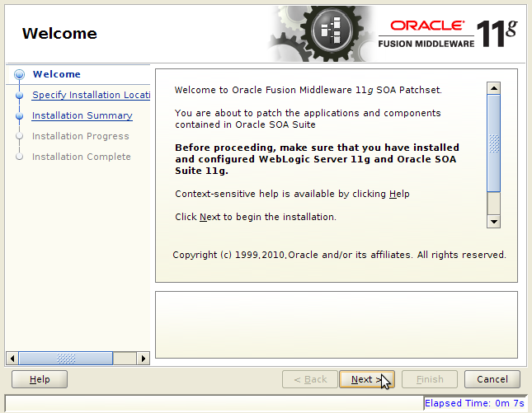Click the Oracle logo in the header
This screenshot has width=532, height=413.
(427, 26)
